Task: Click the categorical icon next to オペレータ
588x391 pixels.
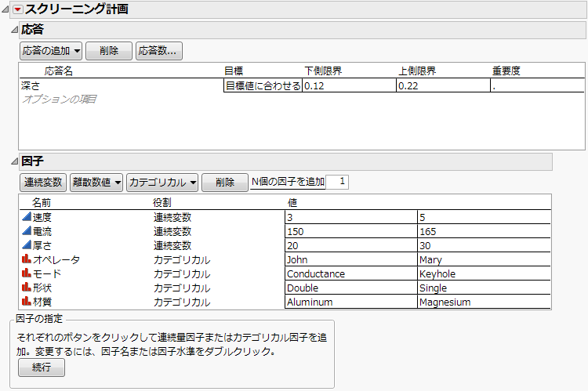Action: 26,259
